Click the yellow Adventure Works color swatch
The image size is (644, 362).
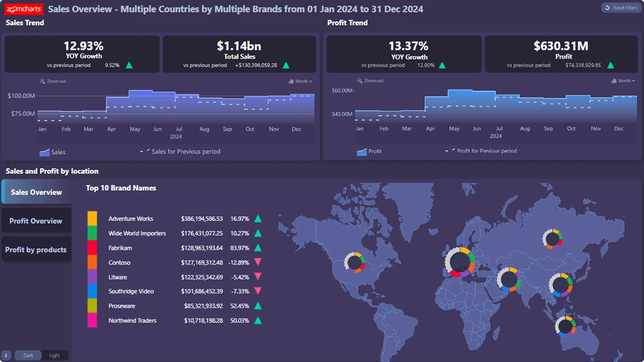coord(92,219)
